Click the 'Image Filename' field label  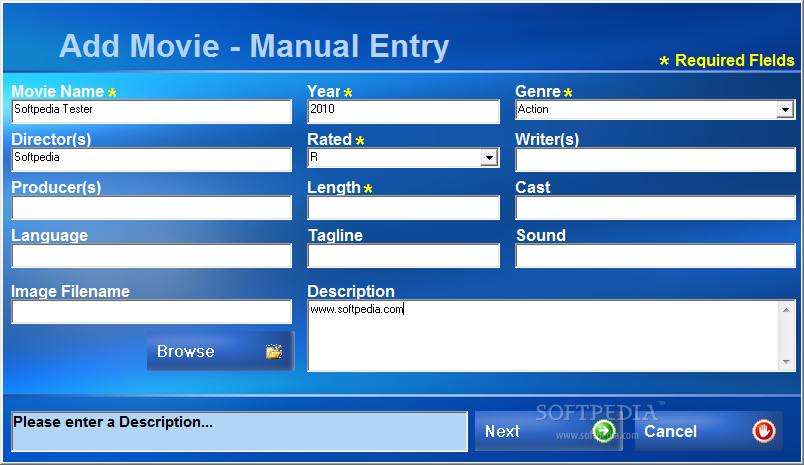tap(70, 291)
